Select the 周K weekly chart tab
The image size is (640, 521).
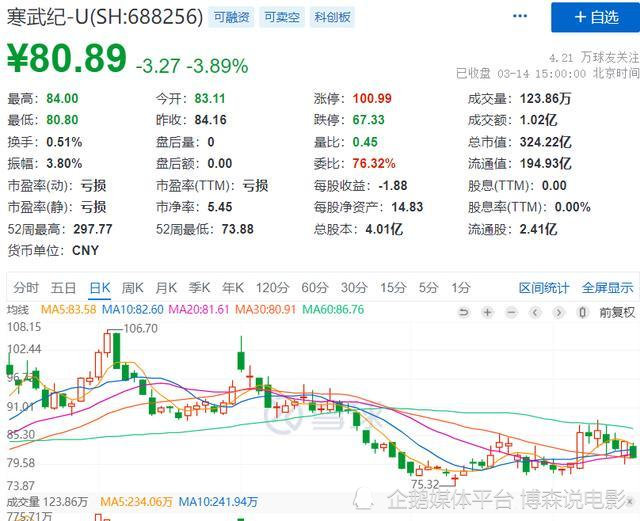pyautogui.click(x=132, y=287)
